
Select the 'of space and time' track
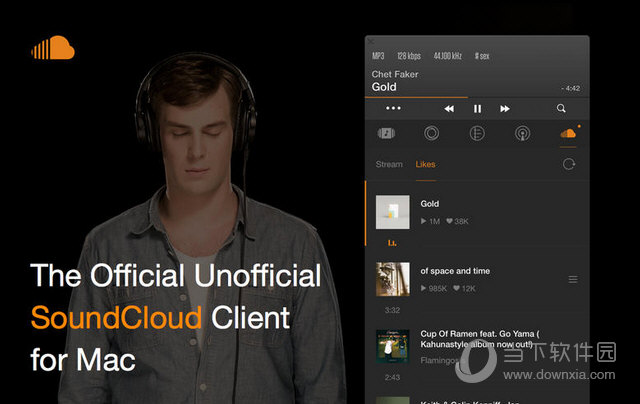pyautogui.click(x=455, y=271)
